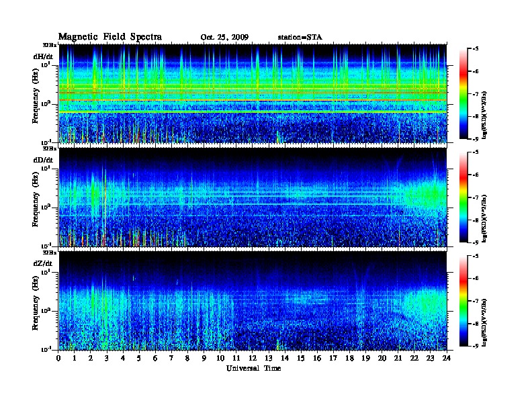Viewport: 532px width, 411px height.
Task: Click the hour 0 tick label
Action: (58, 359)
